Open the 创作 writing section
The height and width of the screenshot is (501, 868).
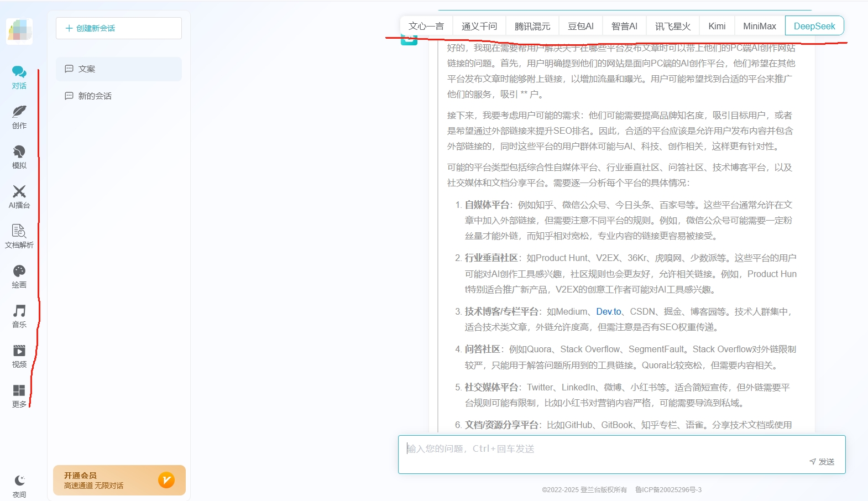19,117
